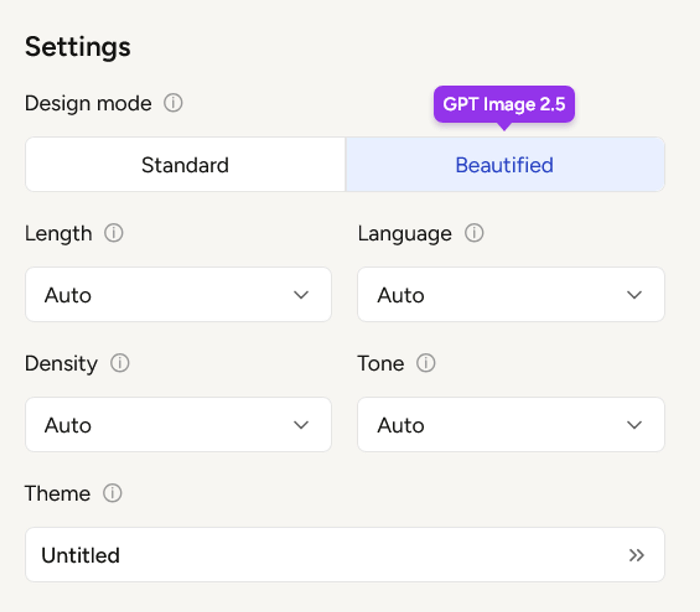Show the Tone info icon details
700x612 pixels.
coord(426,363)
